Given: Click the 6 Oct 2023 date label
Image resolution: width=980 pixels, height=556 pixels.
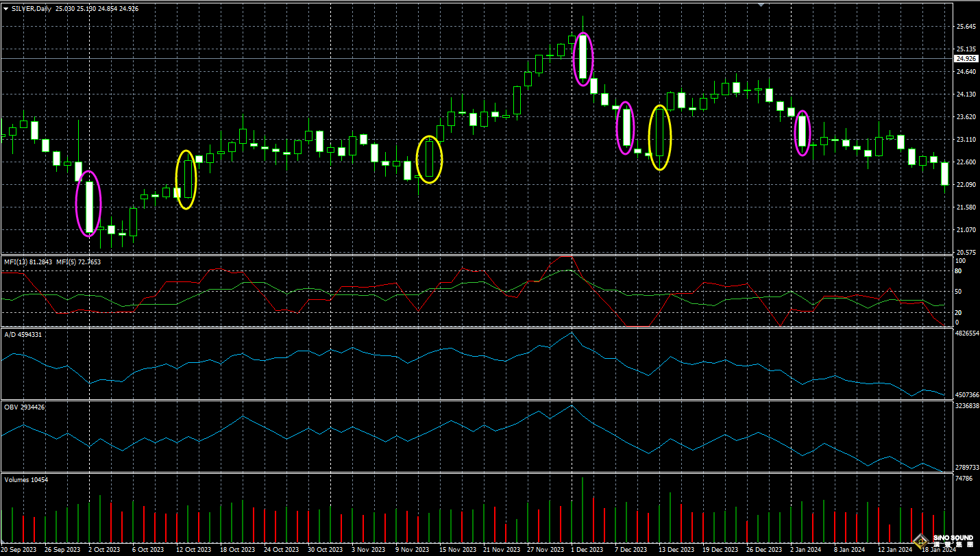Looking at the screenshot, I should [149, 550].
